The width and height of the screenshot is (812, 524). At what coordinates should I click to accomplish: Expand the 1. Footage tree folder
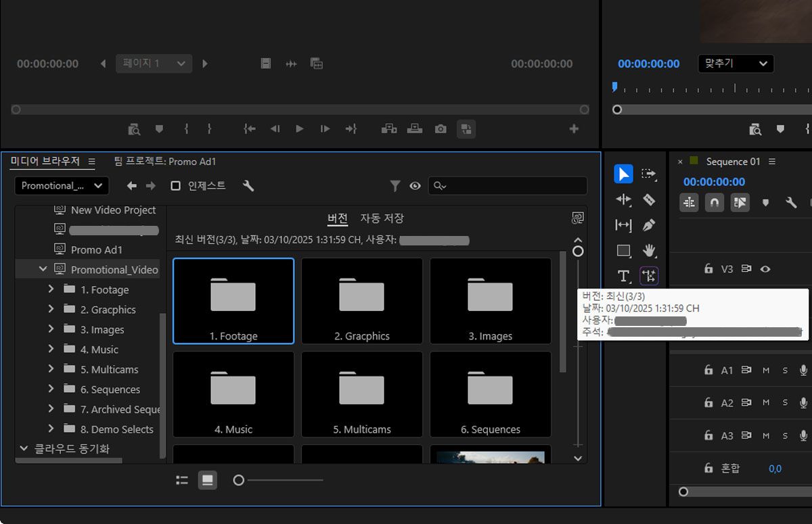point(51,289)
